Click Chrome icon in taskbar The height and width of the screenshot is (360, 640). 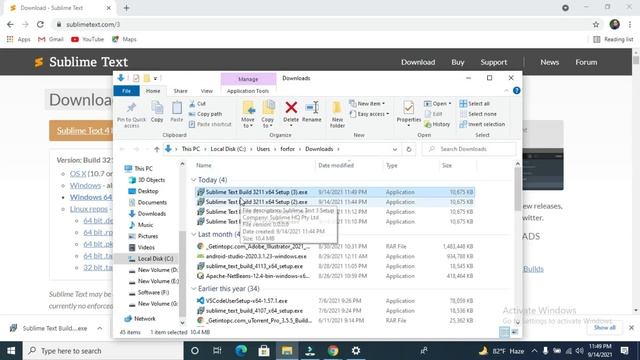[x=333, y=351]
